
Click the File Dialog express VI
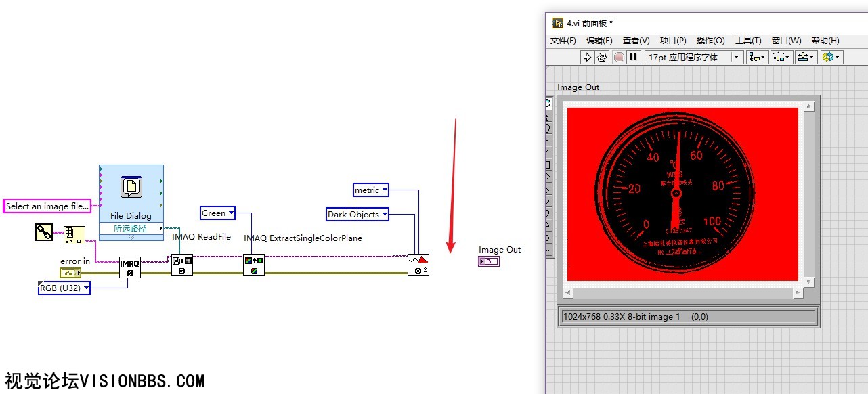(x=131, y=193)
